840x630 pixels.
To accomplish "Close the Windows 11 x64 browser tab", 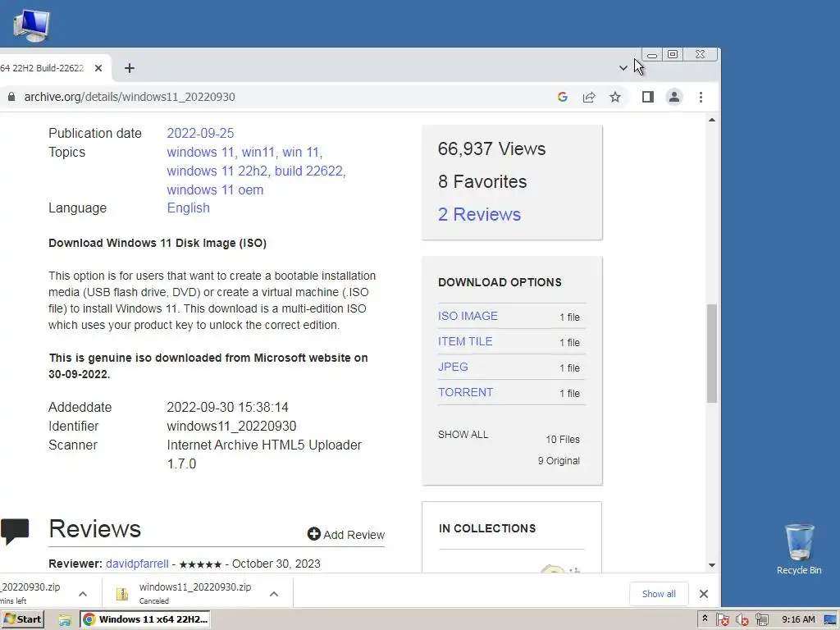I will pos(98,68).
